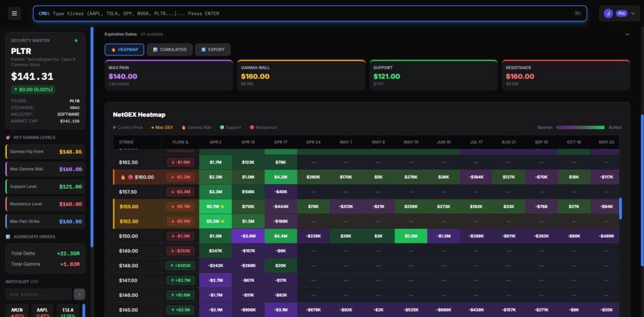This screenshot has height=317, width=644.
Task: Focus the CMD ticker input
Action: click(x=310, y=14)
